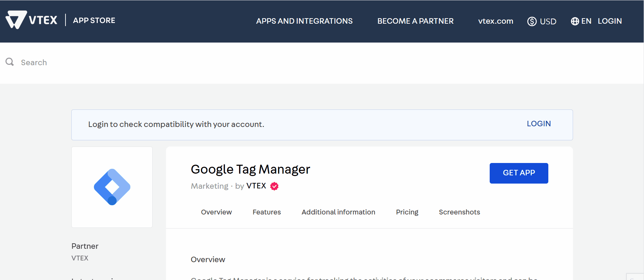Screen dimensions: 644x280
Task: Click the search magnifier icon
Action: [x=10, y=62]
